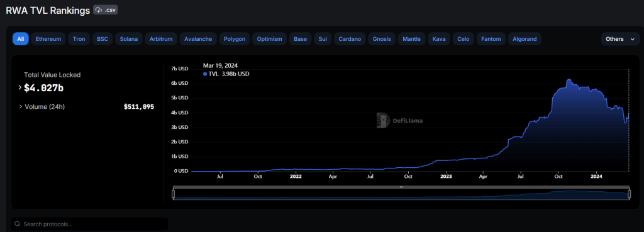Download the .csv file
The height and width of the screenshot is (232, 644).
tap(106, 10)
